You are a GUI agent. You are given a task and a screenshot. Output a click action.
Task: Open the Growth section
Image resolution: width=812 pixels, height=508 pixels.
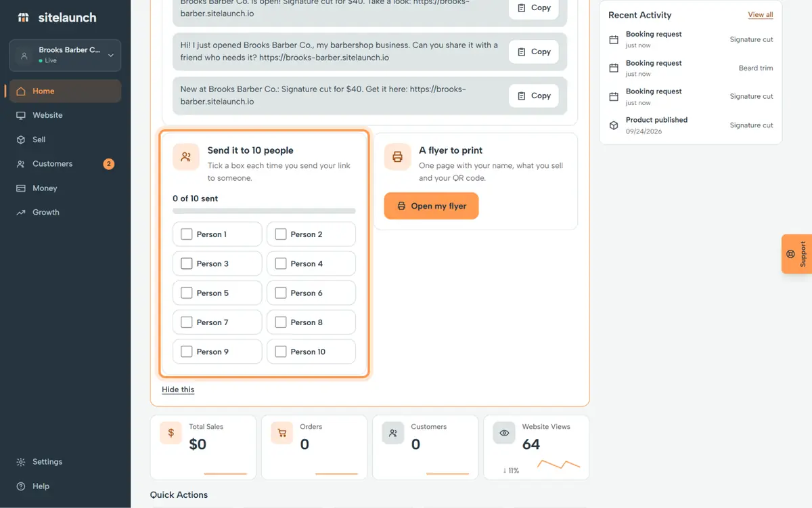click(65, 213)
